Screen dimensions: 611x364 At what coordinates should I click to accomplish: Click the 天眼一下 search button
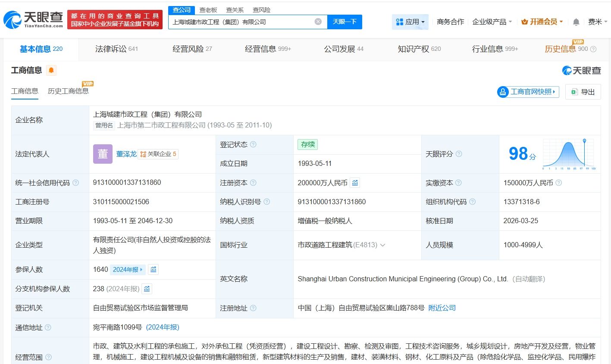(345, 22)
